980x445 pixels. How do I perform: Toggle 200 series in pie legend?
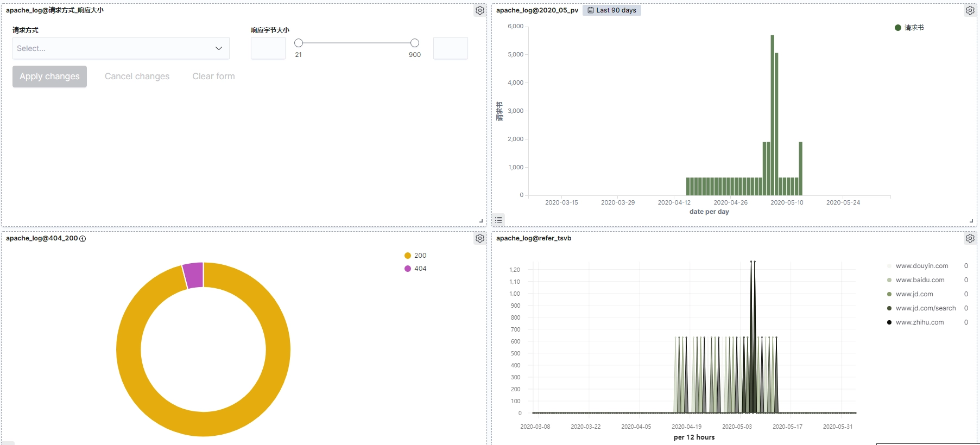tap(415, 256)
